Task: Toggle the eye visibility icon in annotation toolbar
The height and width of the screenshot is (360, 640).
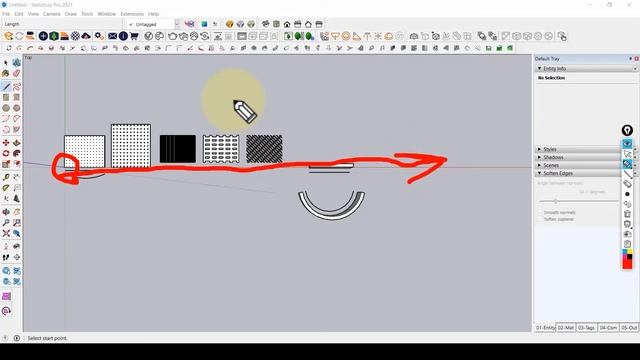Action: 627,144
